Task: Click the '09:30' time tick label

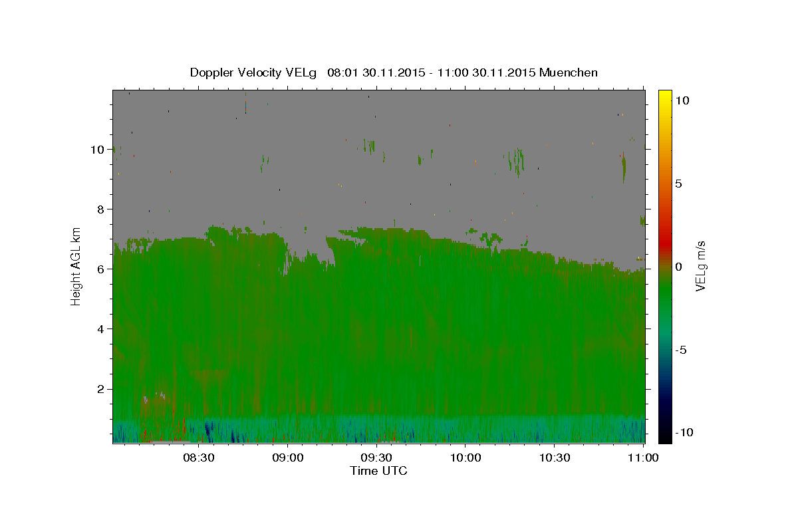Action: coord(376,458)
